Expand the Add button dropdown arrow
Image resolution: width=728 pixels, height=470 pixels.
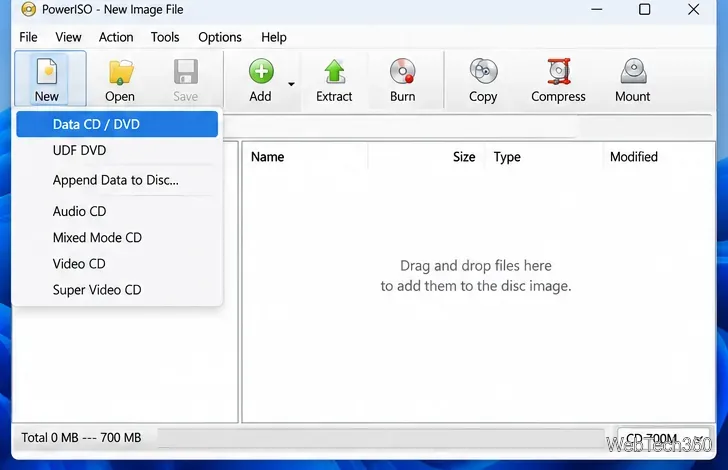(291, 84)
